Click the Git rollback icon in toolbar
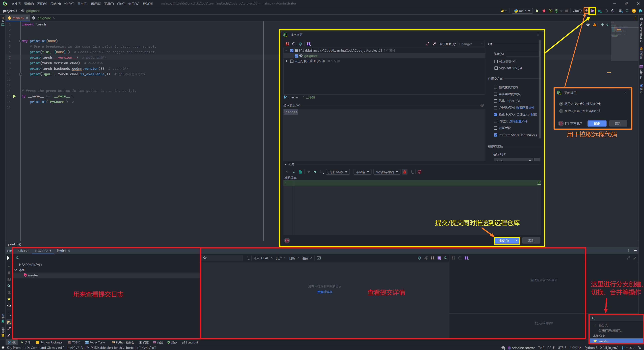Image resolution: width=644 pixels, height=350 pixels. click(612, 11)
